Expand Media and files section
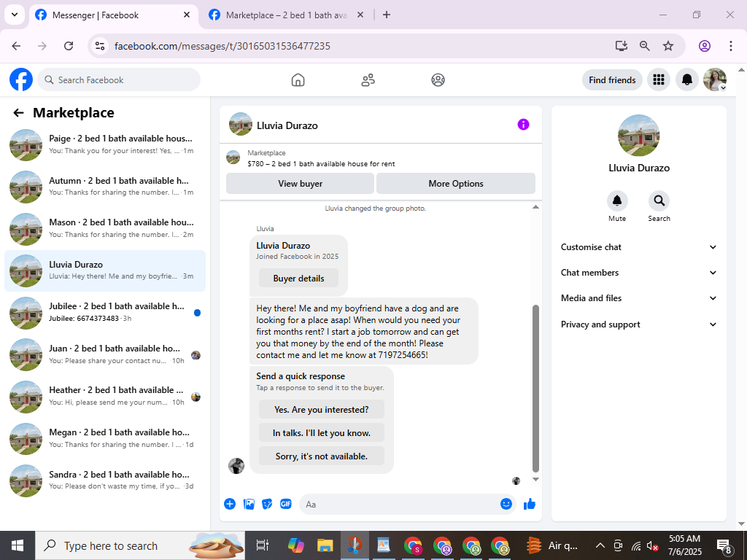Viewport: 747px width, 560px height. point(639,298)
